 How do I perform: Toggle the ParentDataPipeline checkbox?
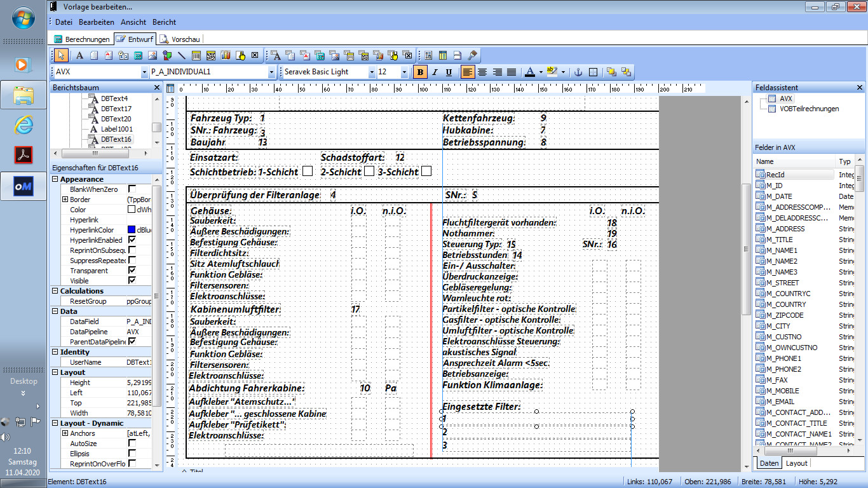132,342
